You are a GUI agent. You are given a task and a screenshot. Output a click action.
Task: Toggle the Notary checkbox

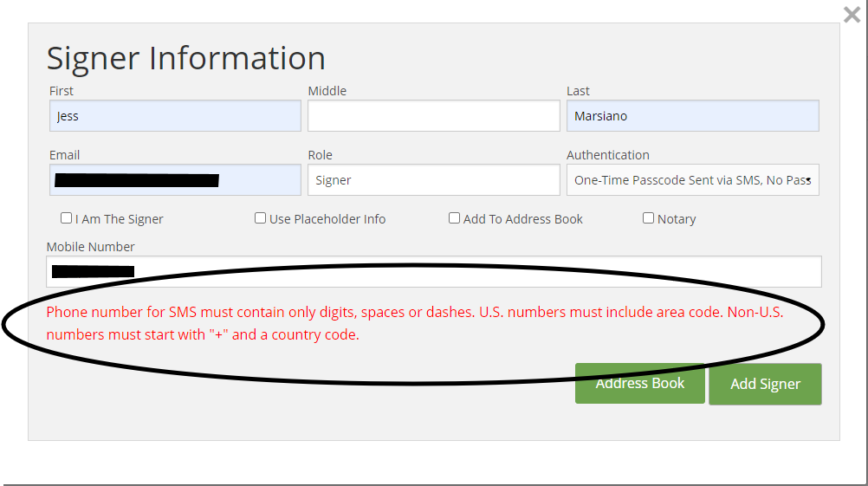[648, 218]
